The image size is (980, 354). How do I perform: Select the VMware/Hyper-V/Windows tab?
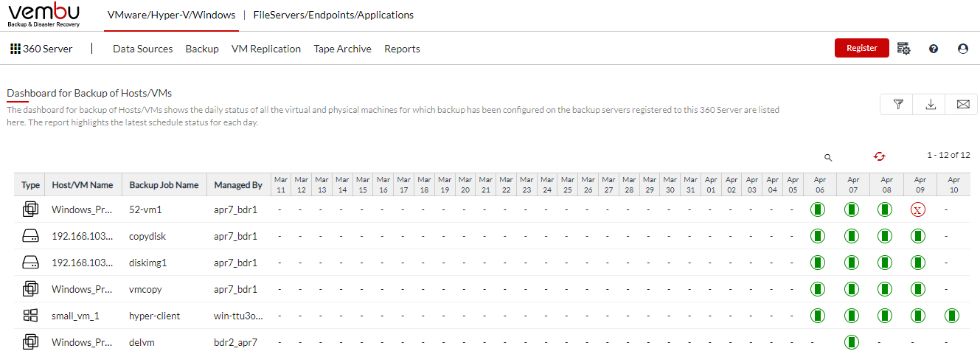171,15
